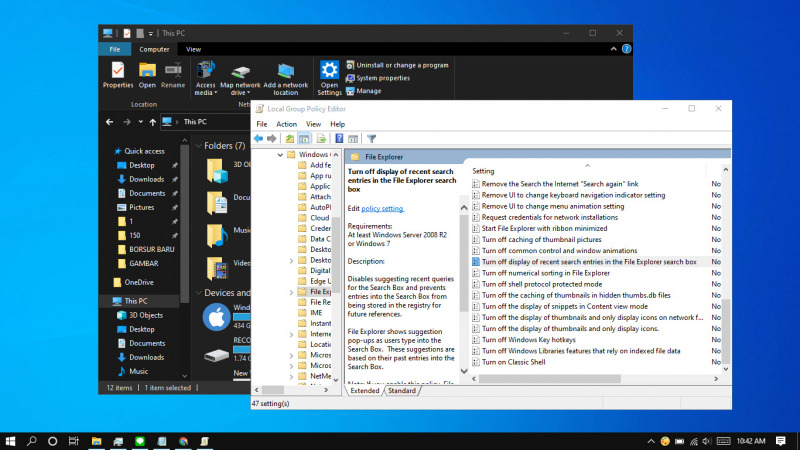Viewport: 800px width, 450px height.
Task: Open the blue Help icon in policy editor toolbar
Action: point(339,139)
